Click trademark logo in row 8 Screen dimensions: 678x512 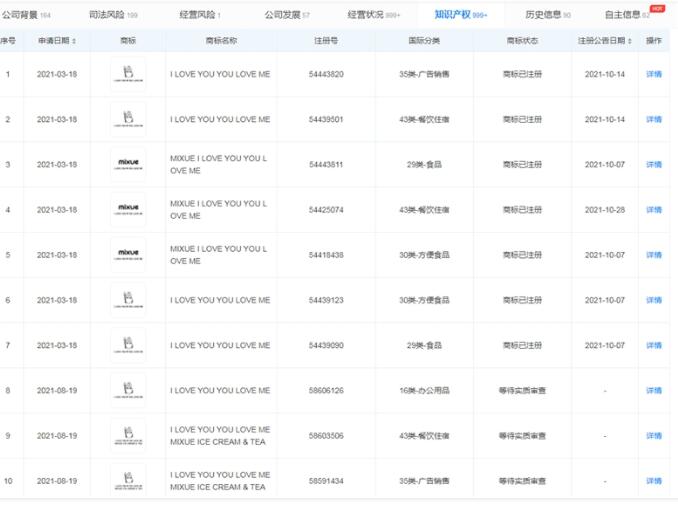point(128,390)
